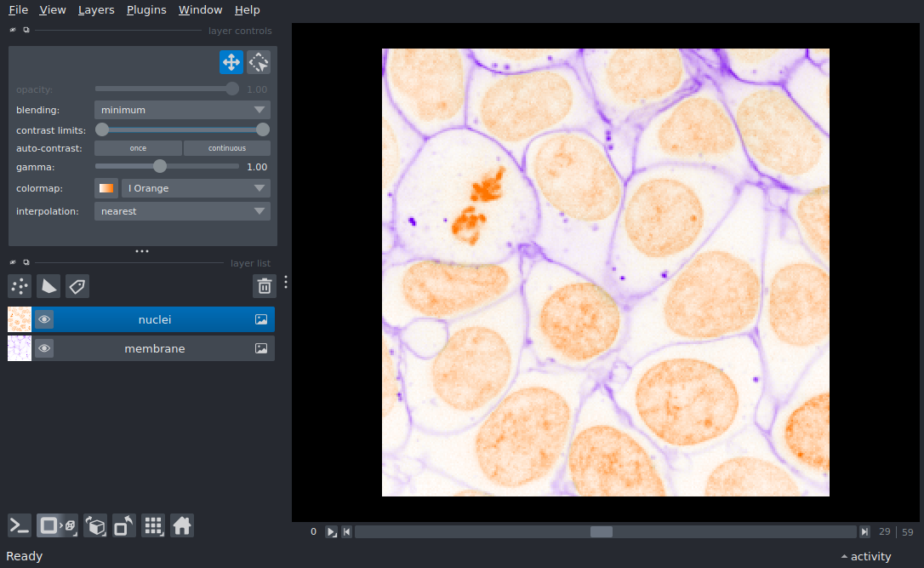This screenshot has height=568, width=924.
Task: Delete the selected layer with trash icon
Action: [265, 286]
